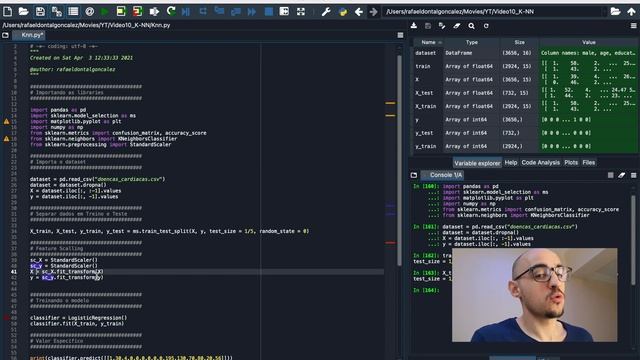The image size is (640, 360).
Task: Click warning icon at line 15
Action: coord(6,121)
